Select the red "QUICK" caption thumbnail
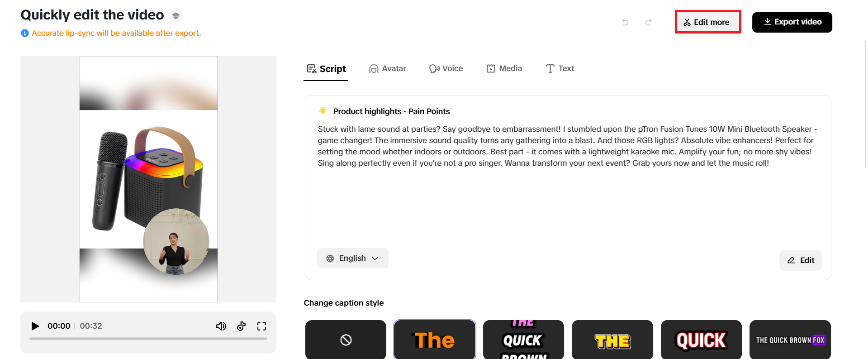The height and width of the screenshot is (359, 868). [701, 340]
